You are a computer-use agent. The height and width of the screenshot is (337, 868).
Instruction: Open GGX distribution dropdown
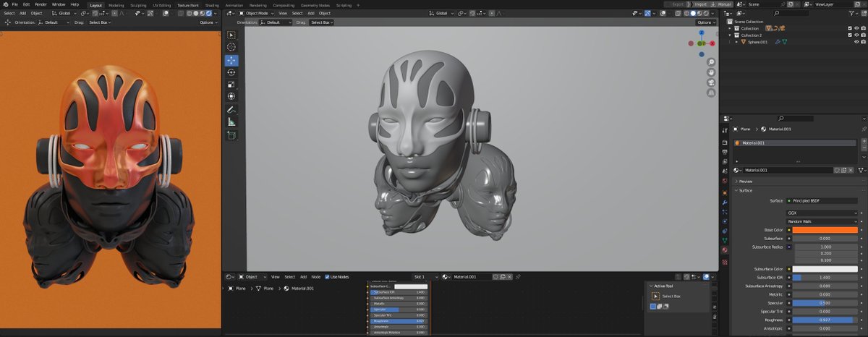(822, 213)
